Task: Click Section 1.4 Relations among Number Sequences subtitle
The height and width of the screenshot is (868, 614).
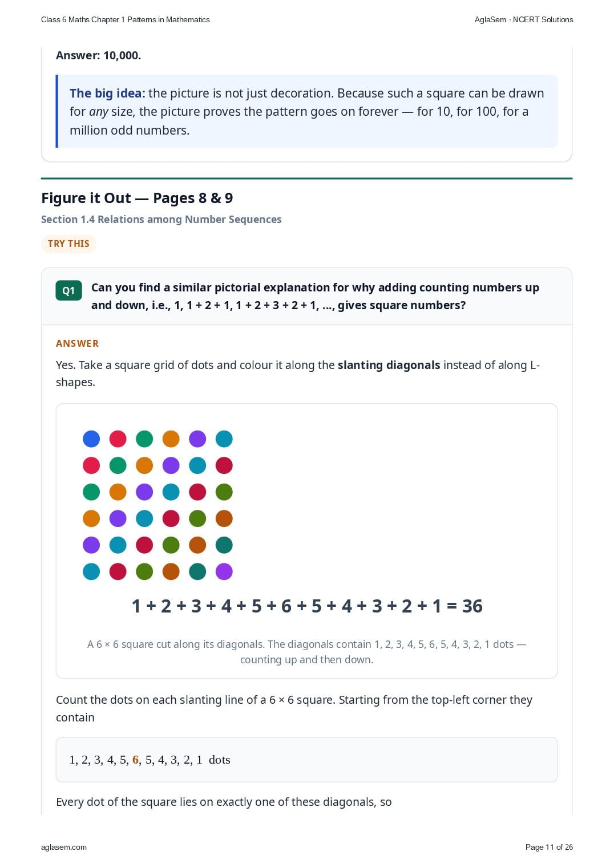Action: 161,220
